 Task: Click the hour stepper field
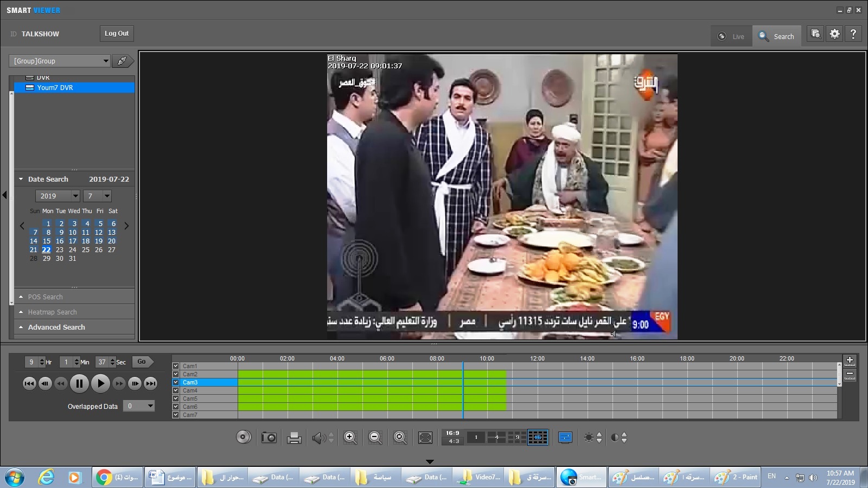[x=36, y=362]
